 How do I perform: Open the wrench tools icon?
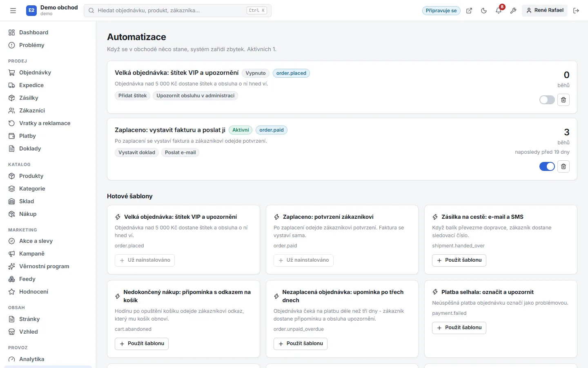pyautogui.click(x=513, y=11)
